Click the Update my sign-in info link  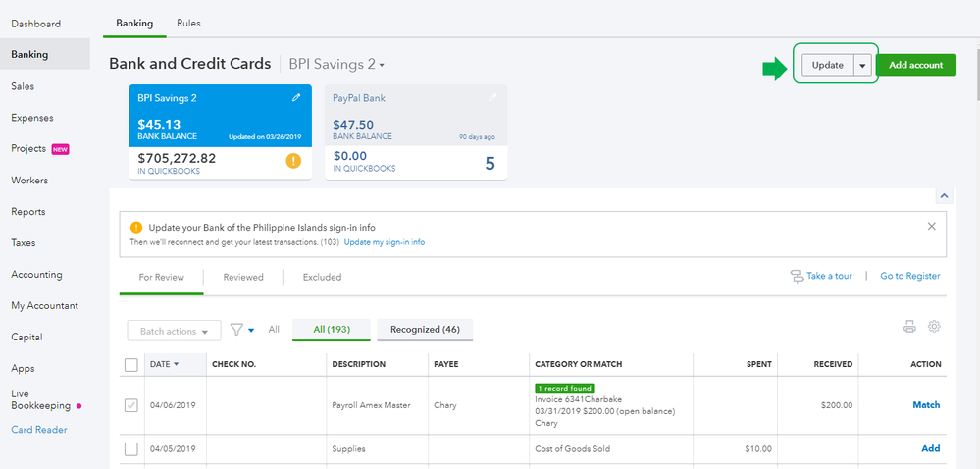pos(385,242)
